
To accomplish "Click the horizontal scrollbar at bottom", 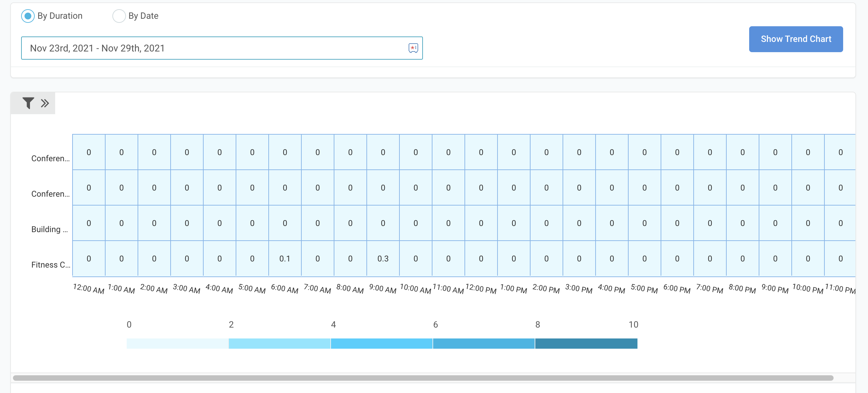I will 423,378.
